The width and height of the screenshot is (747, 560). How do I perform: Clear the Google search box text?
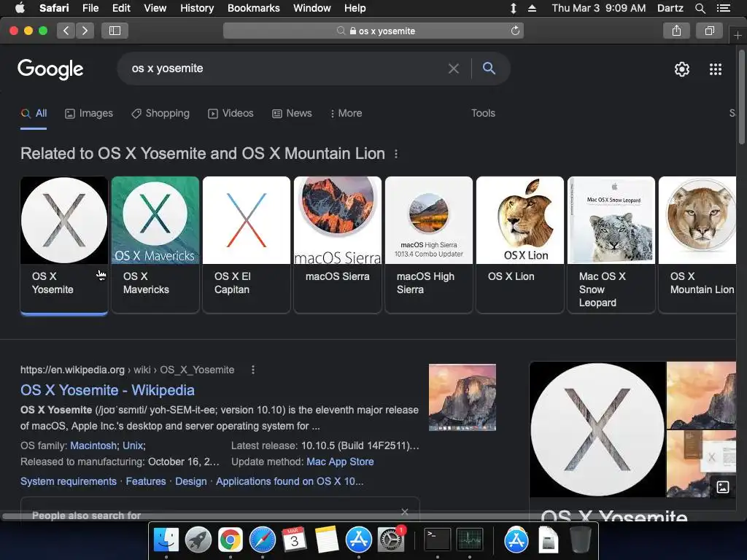coord(454,69)
